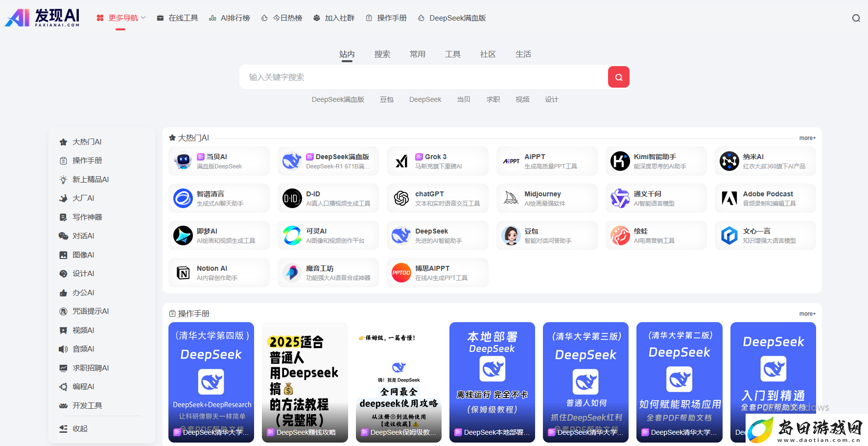
Task: Open chatGPT icon card
Action: [x=437, y=198]
